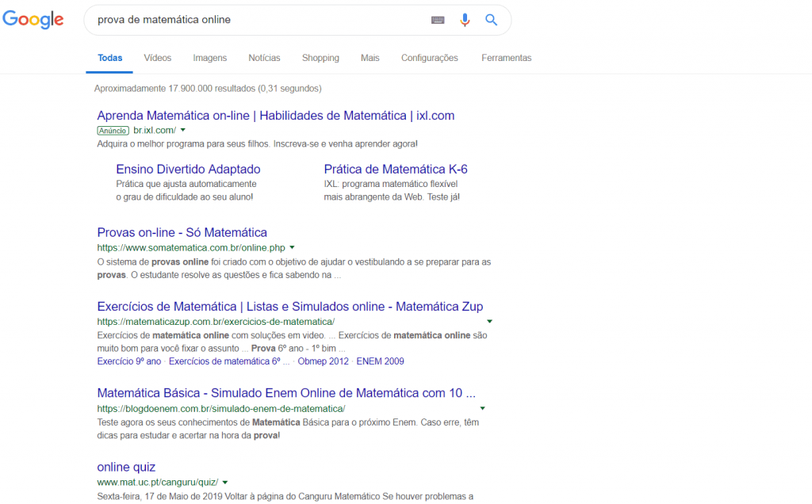Open the 'Exercícios de matemática 6º' sitelink
The width and height of the screenshot is (812, 504).
pyautogui.click(x=229, y=361)
